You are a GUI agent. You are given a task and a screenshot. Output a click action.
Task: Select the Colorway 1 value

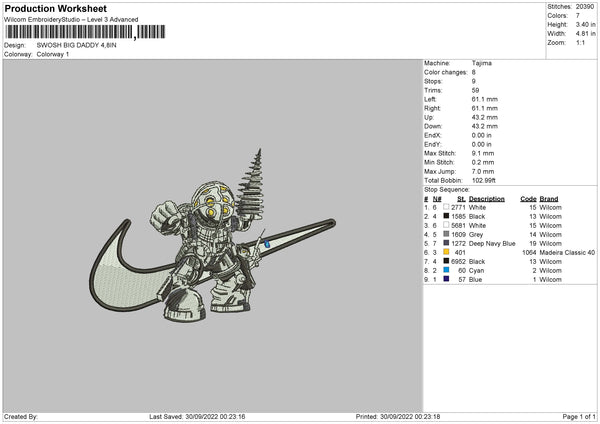coord(53,54)
